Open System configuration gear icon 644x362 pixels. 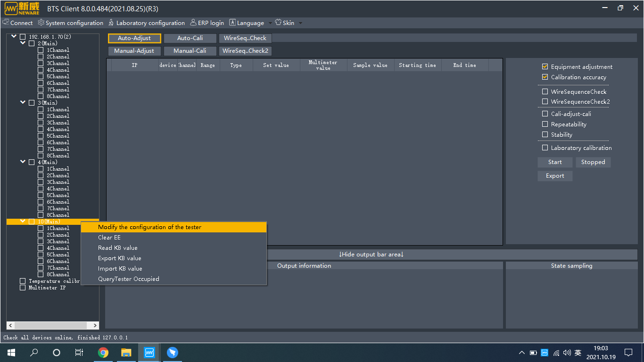pyautogui.click(x=41, y=23)
